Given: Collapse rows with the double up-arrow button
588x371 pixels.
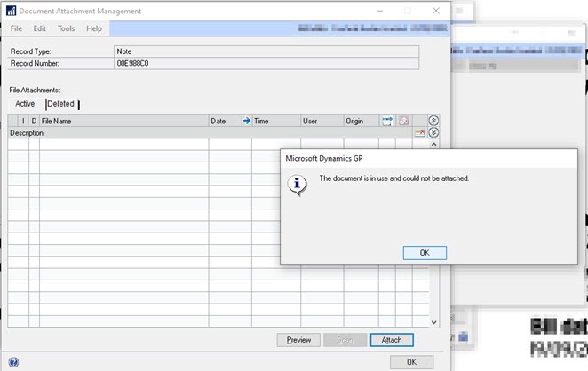Looking at the screenshot, I should pyautogui.click(x=434, y=121).
